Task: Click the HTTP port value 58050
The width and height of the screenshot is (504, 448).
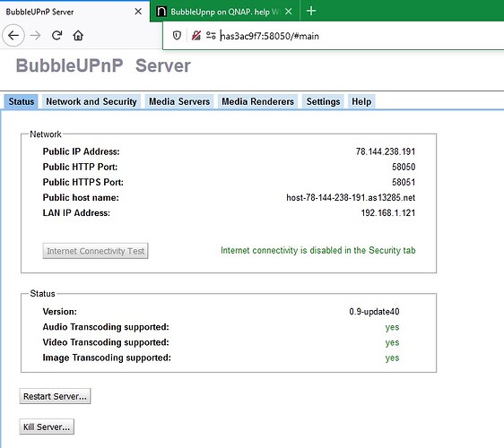Action: (404, 167)
